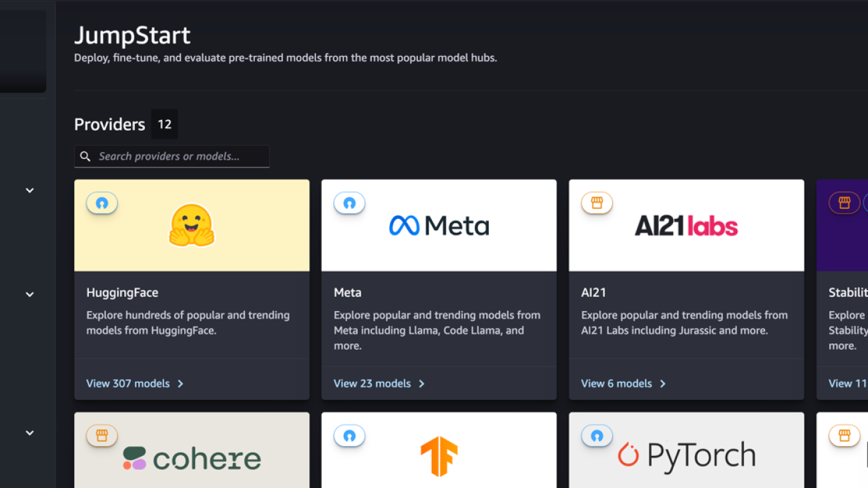This screenshot has width=868, height=488.
Task: Click open-source badge on HuggingFace card
Action: tap(102, 203)
